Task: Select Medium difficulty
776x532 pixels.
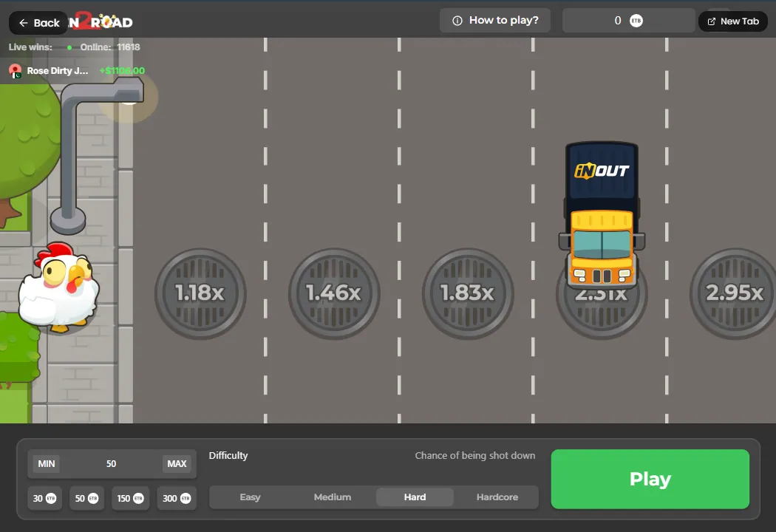Action: [333, 497]
